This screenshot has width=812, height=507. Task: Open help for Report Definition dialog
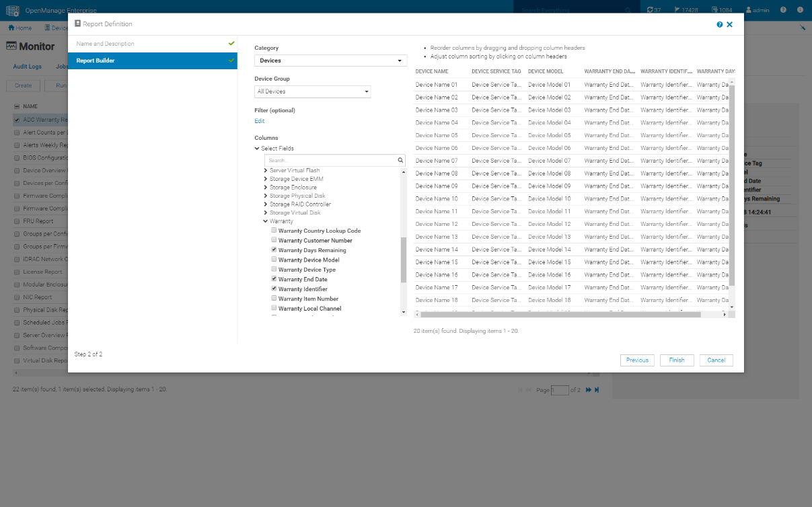720,24
